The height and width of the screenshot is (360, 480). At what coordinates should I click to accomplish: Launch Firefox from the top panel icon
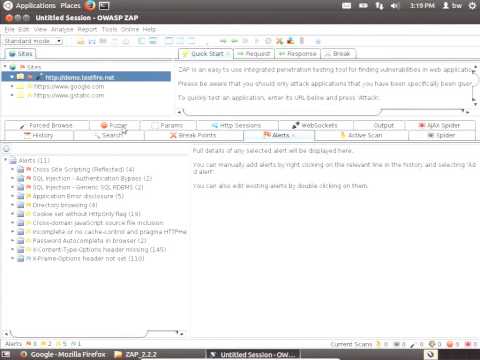[89, 6]
